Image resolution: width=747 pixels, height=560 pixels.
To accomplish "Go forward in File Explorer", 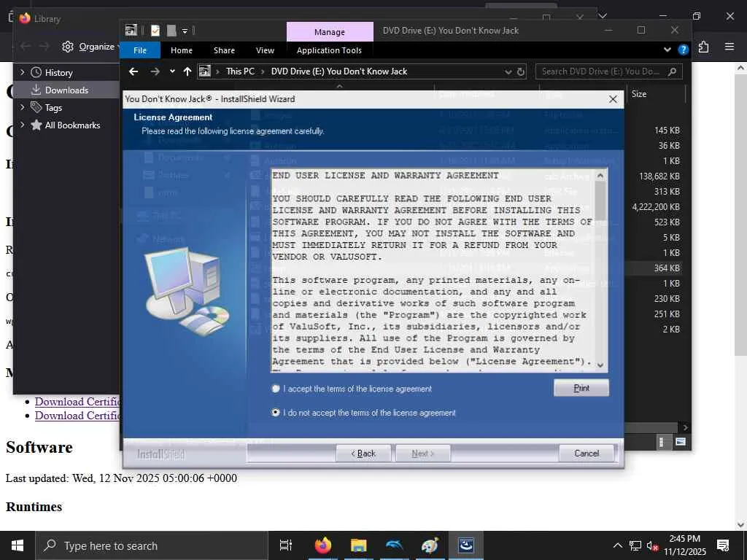I will pyautogui.click(x=155, y=71).
